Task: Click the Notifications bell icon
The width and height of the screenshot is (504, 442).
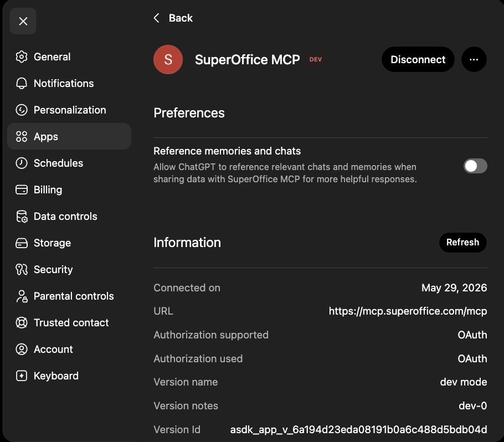Action: click(x=22, y=84)
